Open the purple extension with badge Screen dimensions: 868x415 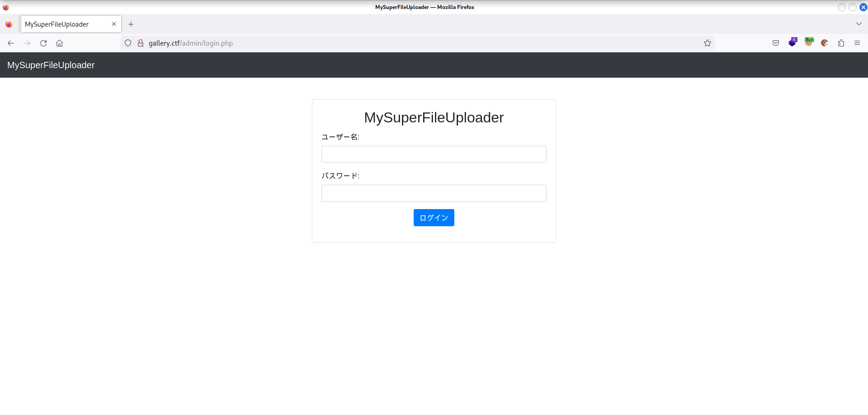[793, 42]
